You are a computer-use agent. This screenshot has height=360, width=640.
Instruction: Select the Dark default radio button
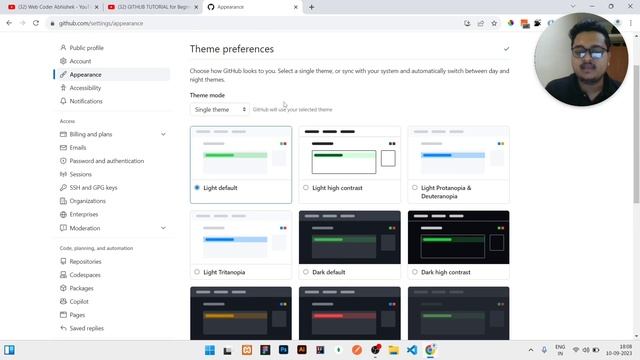click(x=306, y=272)
